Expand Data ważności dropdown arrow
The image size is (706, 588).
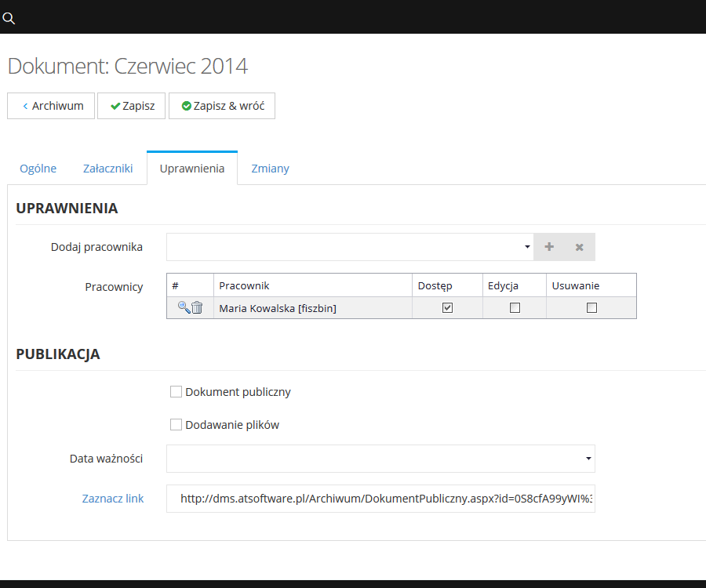[x=588, y=459]
